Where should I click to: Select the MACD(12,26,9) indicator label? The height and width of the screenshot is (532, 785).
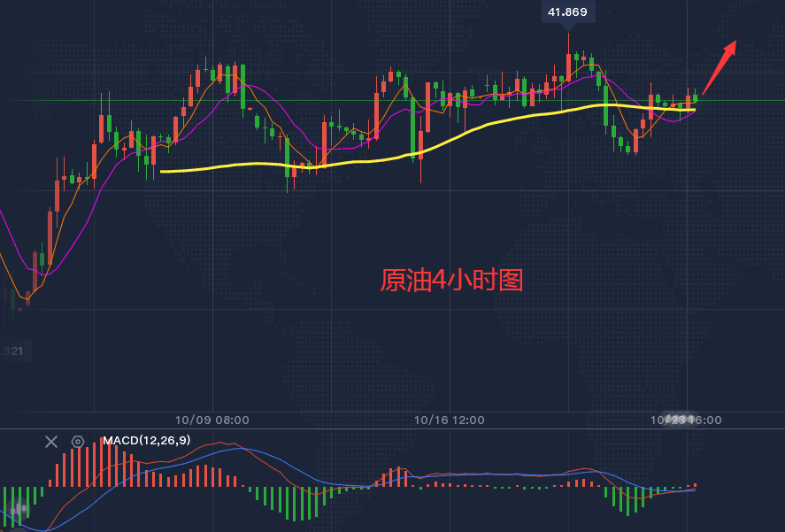[x=147, y=440]
